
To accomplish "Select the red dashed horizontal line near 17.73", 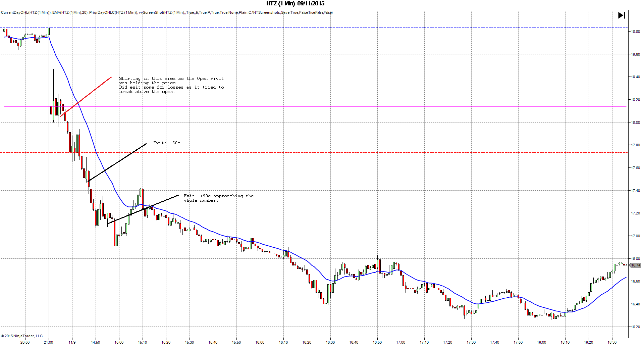I will tap(314, 153).
